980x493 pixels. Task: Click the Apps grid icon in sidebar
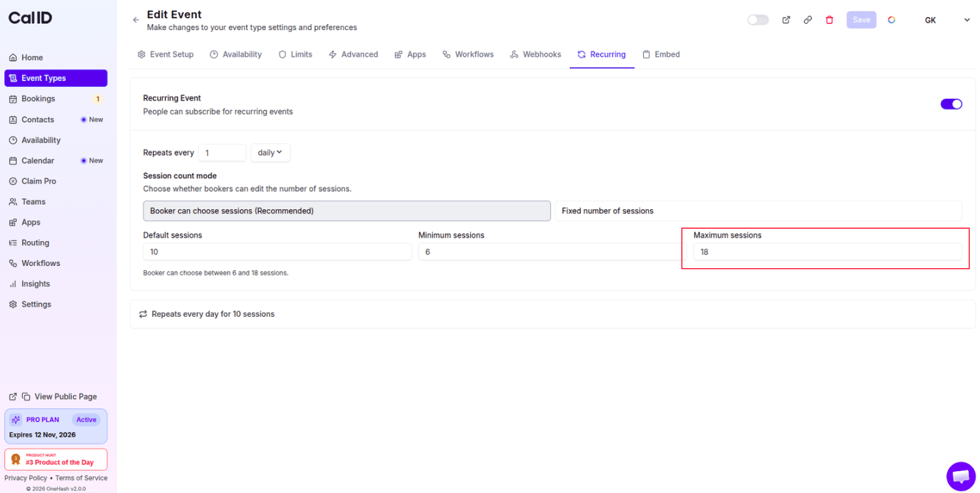13,222
